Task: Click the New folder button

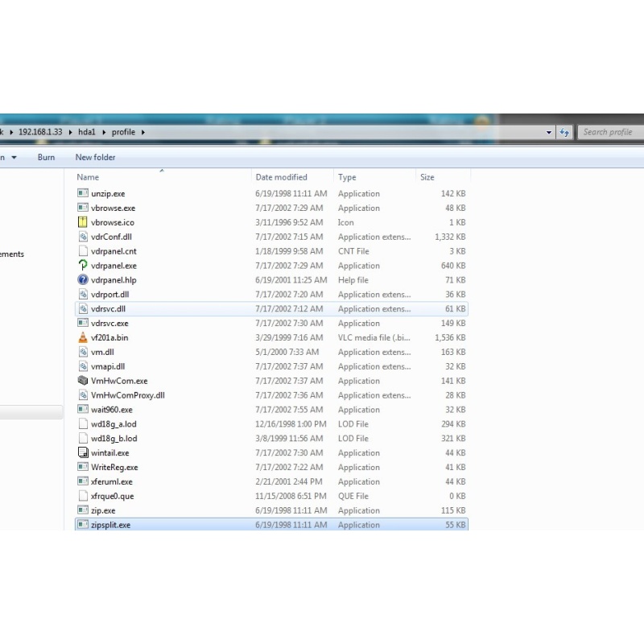Action: pos(95,157)
